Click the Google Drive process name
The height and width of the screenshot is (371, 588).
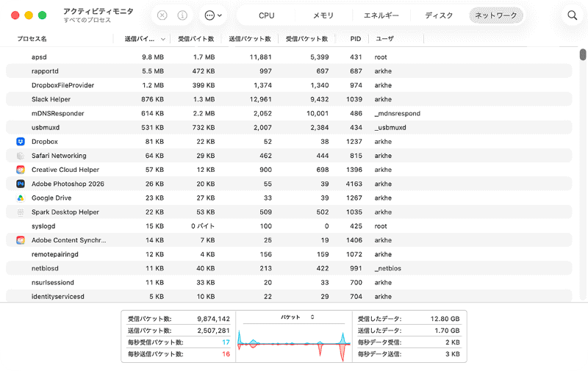(x=51, y=198)
